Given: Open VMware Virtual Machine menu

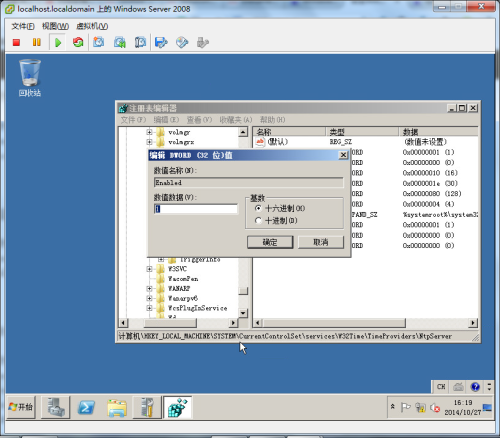Looking at the screenshot, I should [x=92, y=26].
